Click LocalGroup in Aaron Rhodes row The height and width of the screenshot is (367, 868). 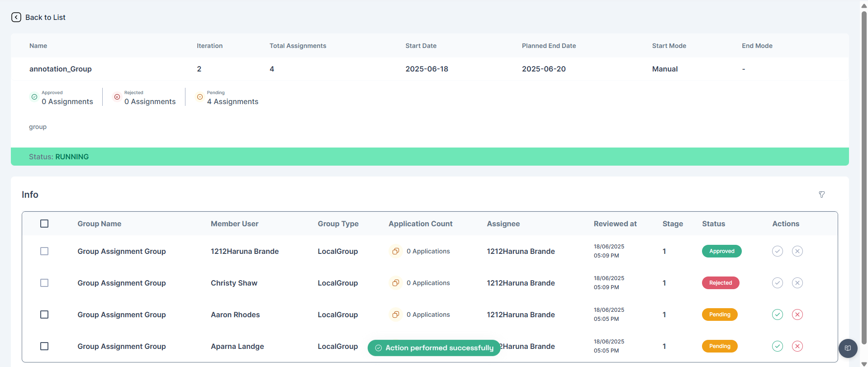click(337, 315)
